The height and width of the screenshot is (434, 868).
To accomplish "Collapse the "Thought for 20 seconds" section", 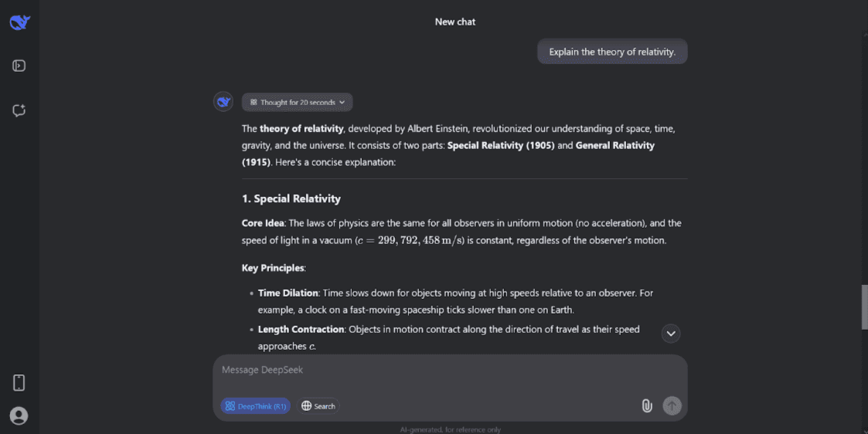I will [297, 102].
